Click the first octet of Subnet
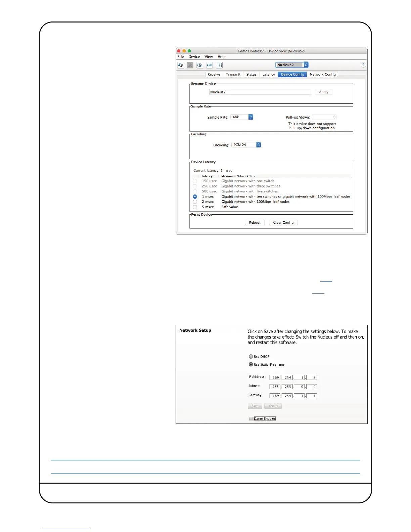Screen dimensions: 411x532 [275, 387]
